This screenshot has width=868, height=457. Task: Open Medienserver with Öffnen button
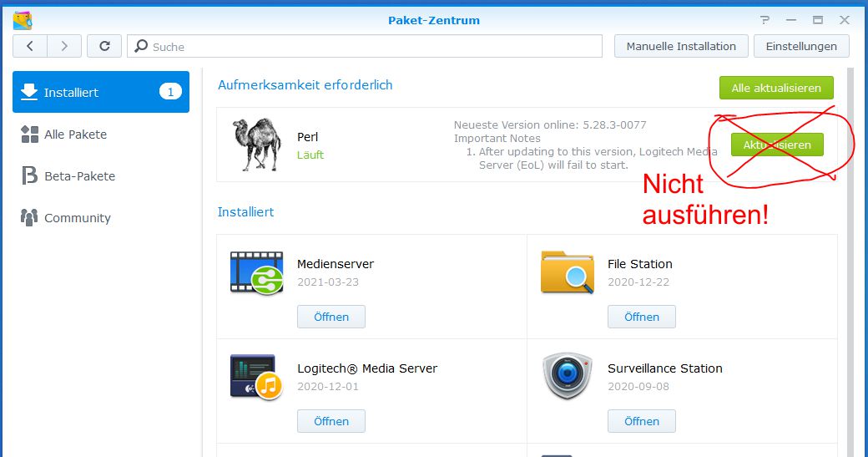[x=331, y=317]
